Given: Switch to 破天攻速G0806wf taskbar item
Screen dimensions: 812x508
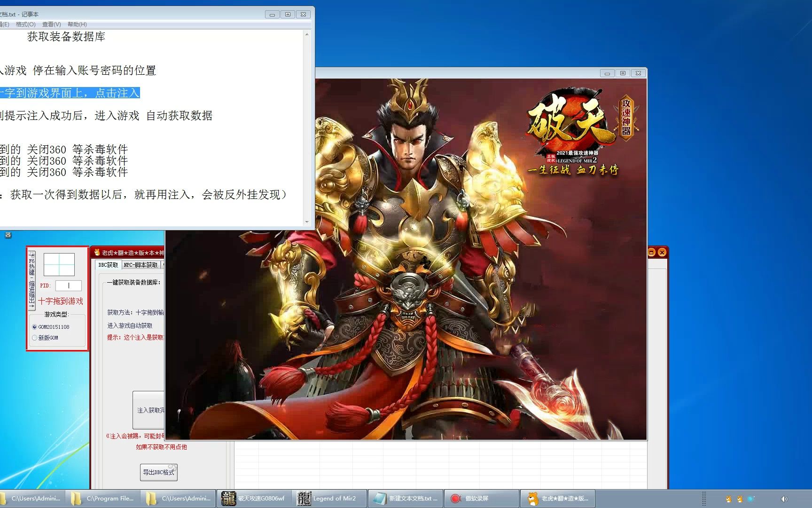Looking at the screenshot, I should tap(254, 499).
